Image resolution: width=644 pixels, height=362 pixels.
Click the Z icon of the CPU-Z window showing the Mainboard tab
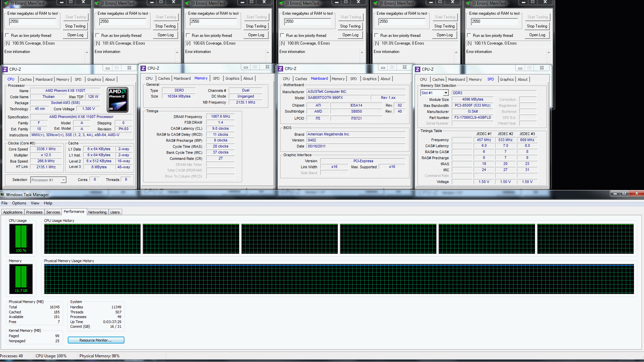coord(280,69)
